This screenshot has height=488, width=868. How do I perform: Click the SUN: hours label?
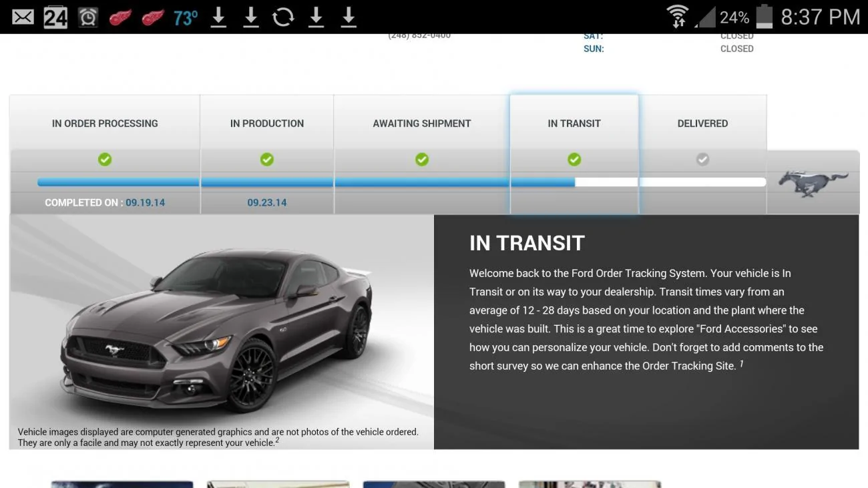594,49
